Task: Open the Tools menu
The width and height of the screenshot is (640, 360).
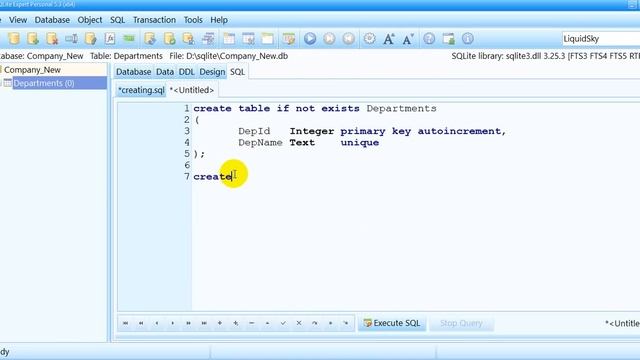Action: coord(193,20)
